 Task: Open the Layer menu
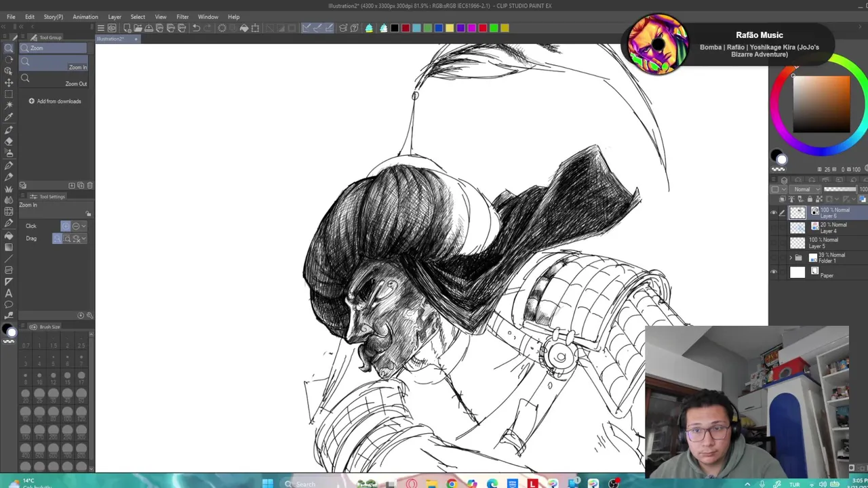115,17
